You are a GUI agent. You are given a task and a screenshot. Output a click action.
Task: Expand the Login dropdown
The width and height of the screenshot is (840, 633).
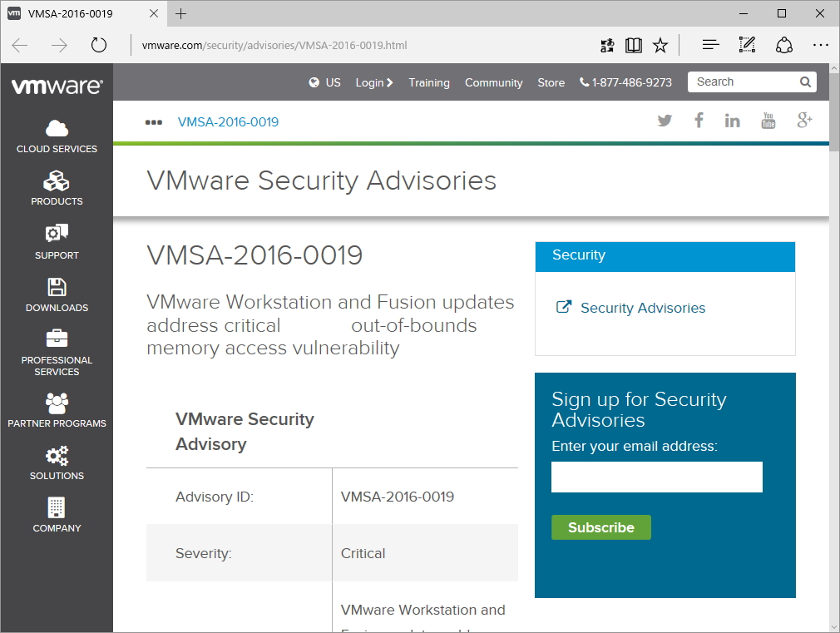coord(374,82)
